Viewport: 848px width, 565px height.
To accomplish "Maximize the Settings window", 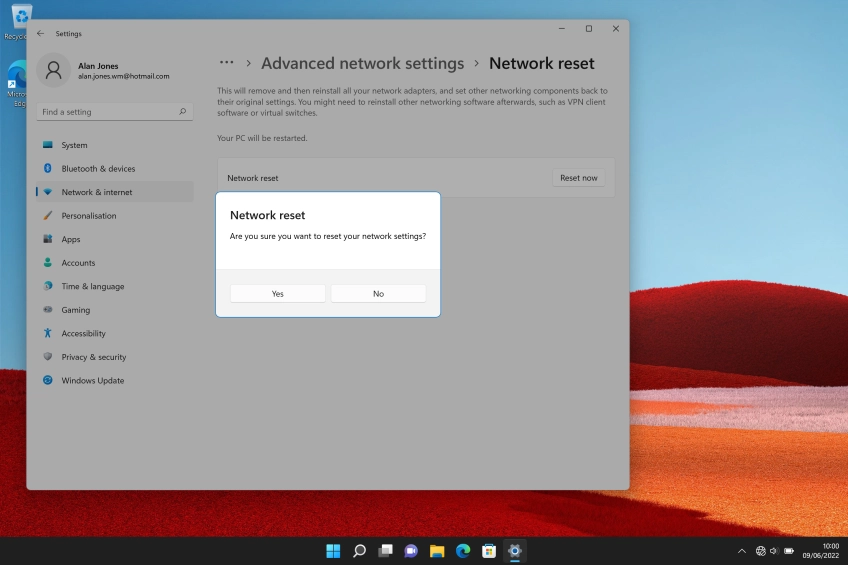I will (588, 29).
